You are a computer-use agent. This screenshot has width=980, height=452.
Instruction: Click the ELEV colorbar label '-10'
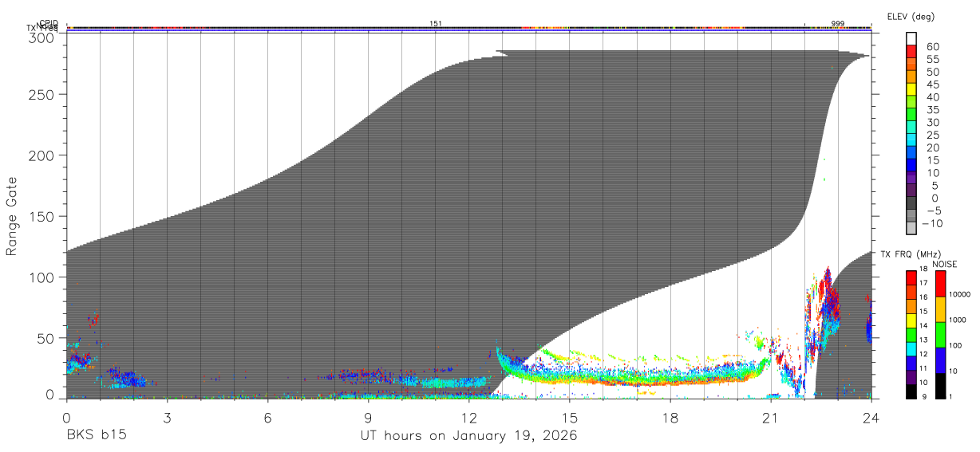[x=933, y=223]
